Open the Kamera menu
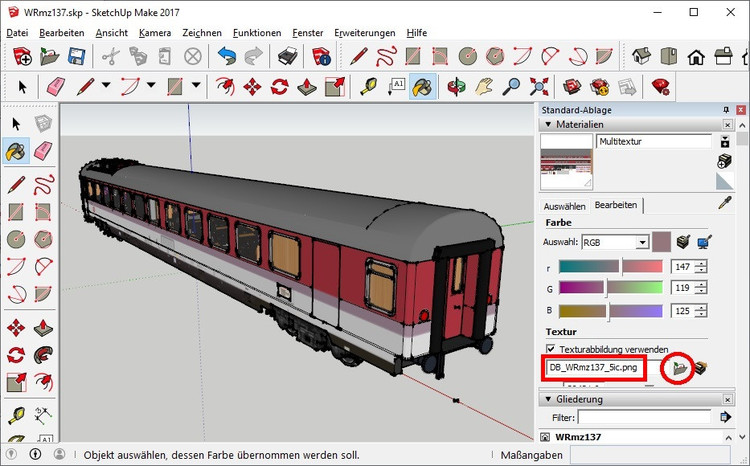This screenshot has height=466, width=750. 155,33
